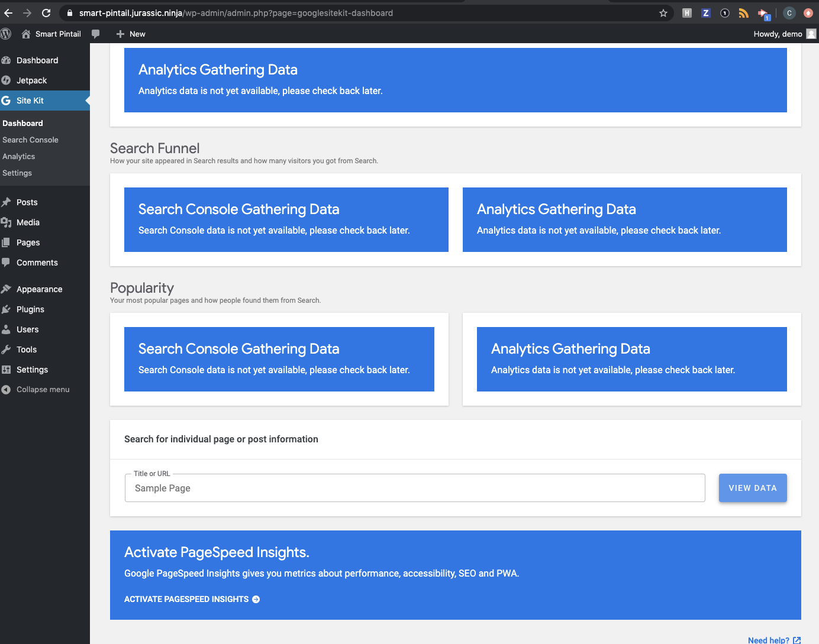Click the arrow icon beside Activate PageSpeed Insights
The width and height of the screenshot is (819, 644).
[x=256, y=599]
